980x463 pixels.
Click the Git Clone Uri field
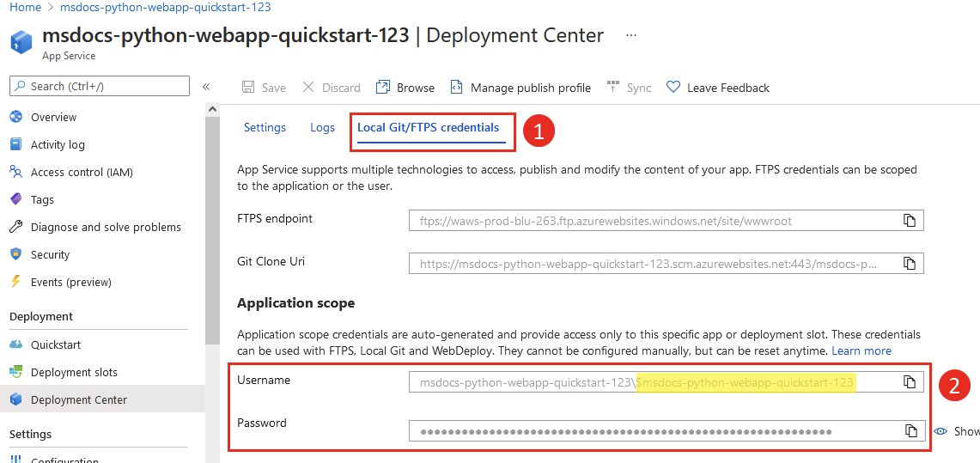pos(667,264)
